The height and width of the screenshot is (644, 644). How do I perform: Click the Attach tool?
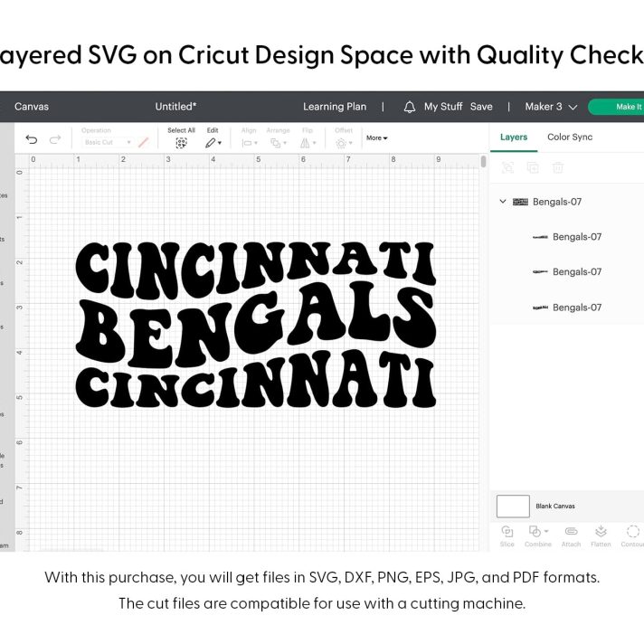point(571,535)
